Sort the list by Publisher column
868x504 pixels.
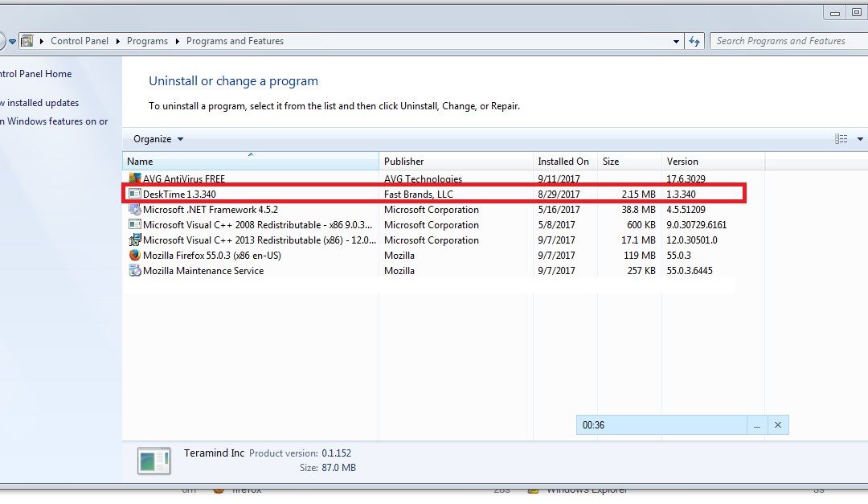pyautogui.click(x=457, y=162)
